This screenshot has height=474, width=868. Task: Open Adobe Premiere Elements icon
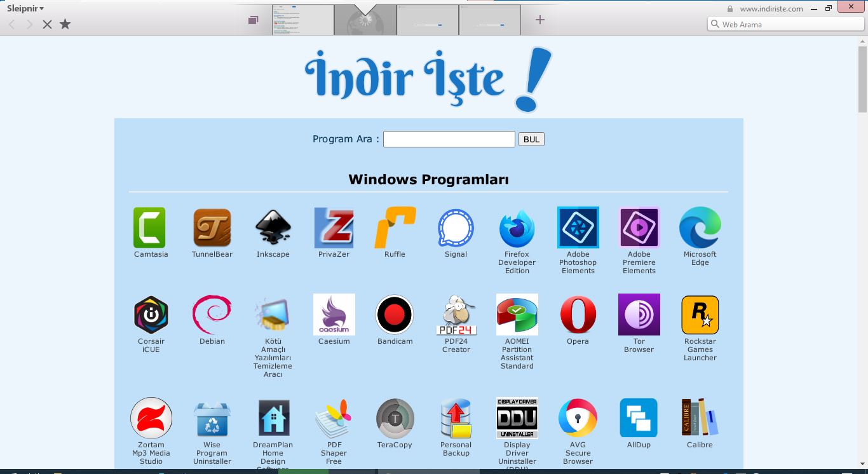click(639, 227)
